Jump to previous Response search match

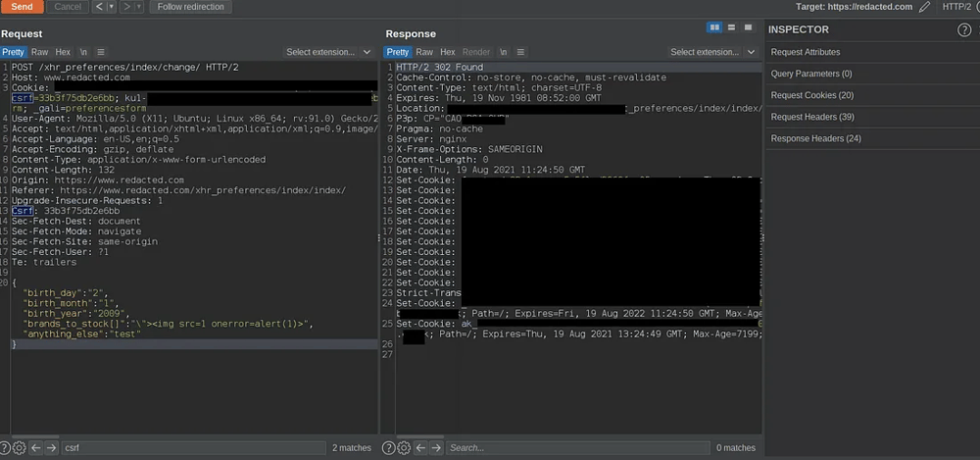click(420, 447)
